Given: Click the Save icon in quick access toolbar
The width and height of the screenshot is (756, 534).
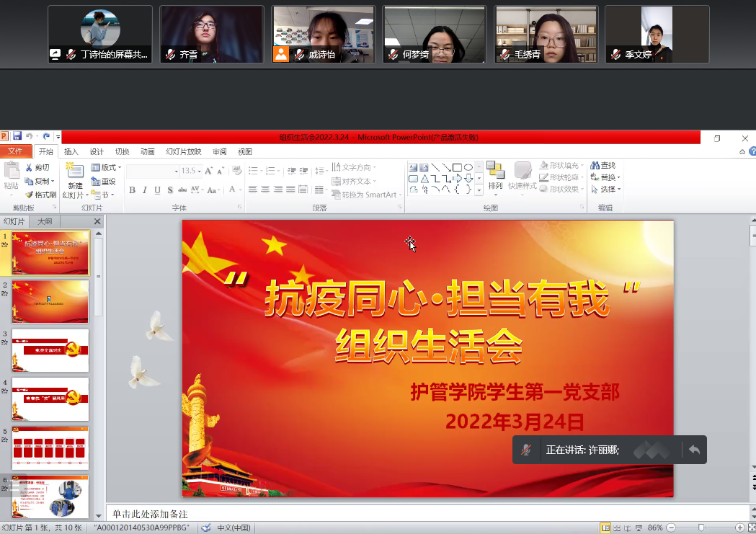Looking at the screenshot, I should 17,136.
